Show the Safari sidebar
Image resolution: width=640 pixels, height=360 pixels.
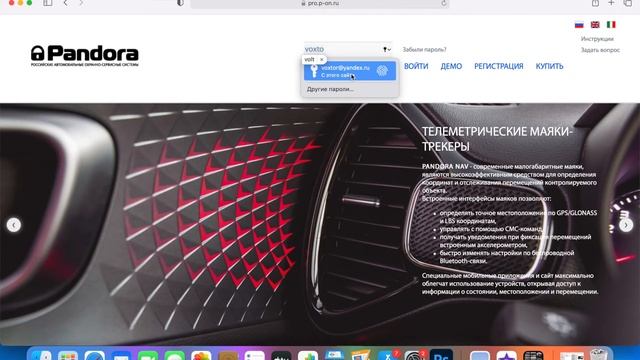tap(48, 3)
